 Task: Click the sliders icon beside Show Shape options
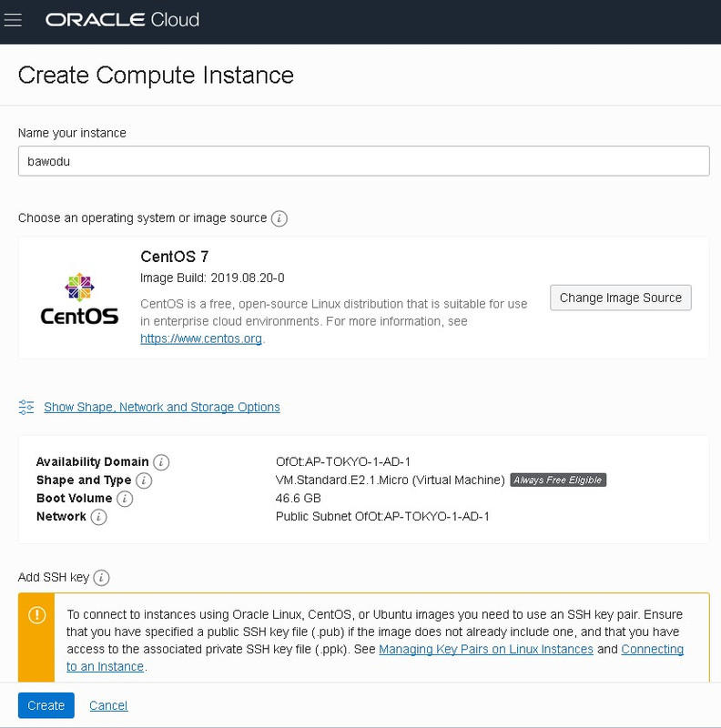point(26,407)
